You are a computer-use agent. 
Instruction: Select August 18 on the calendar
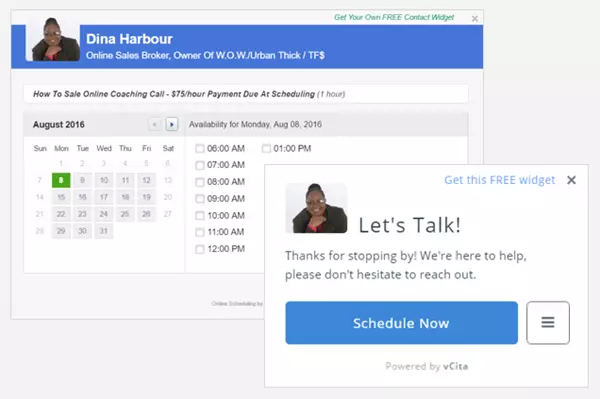(125, 197)
